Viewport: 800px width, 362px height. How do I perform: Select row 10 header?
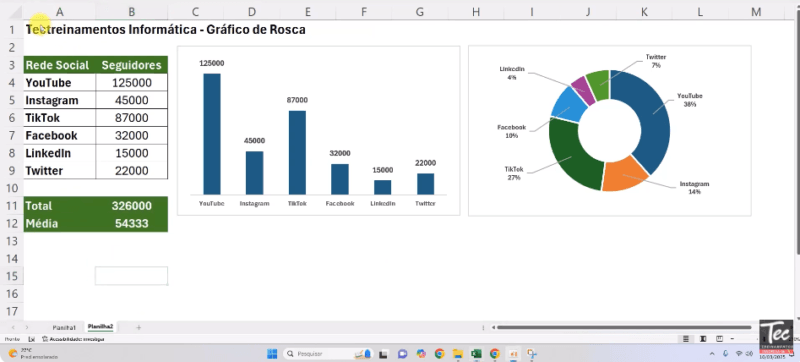(11, 188)
